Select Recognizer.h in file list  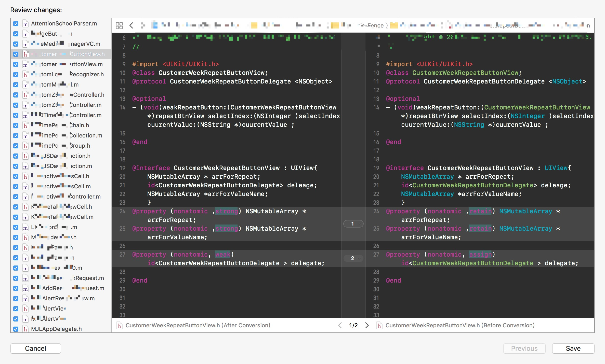[87, 74]
